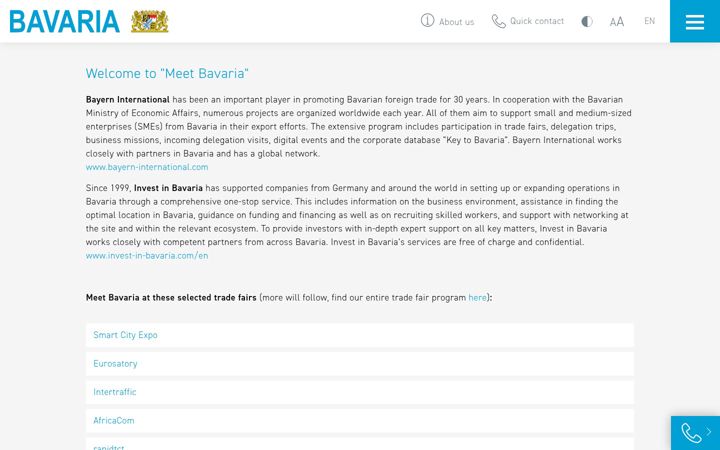This screenshot has width=720, height=450.
Task: Expand the Intertraffic row
Action: click(360, 392)
